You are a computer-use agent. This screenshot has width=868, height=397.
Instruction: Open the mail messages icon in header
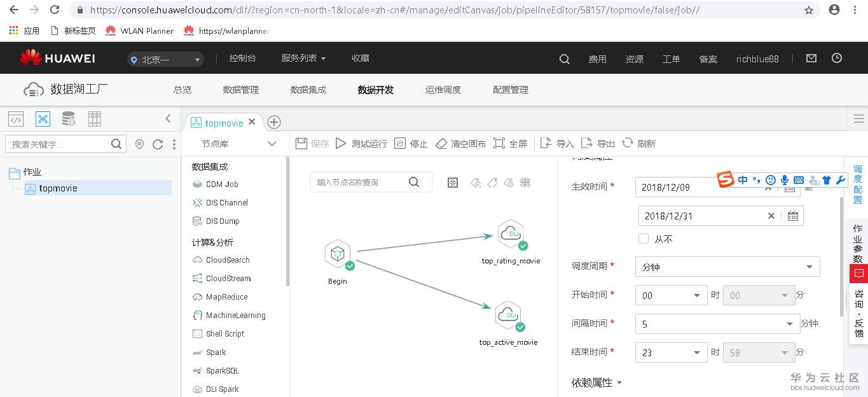click(811, 58)
